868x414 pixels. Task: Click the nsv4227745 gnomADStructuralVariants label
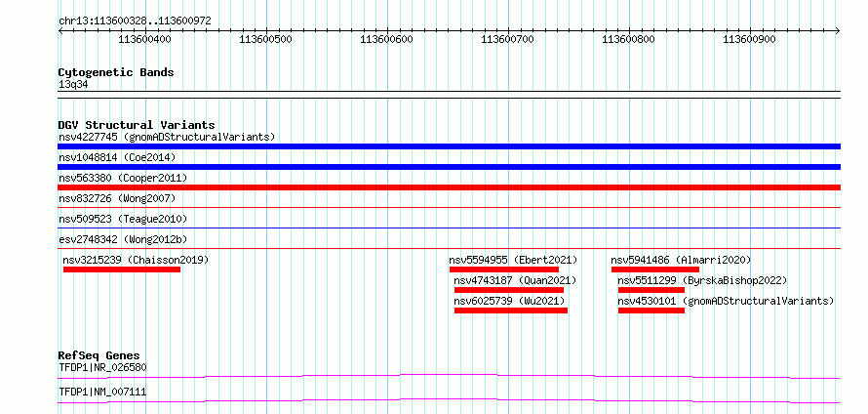167,137
